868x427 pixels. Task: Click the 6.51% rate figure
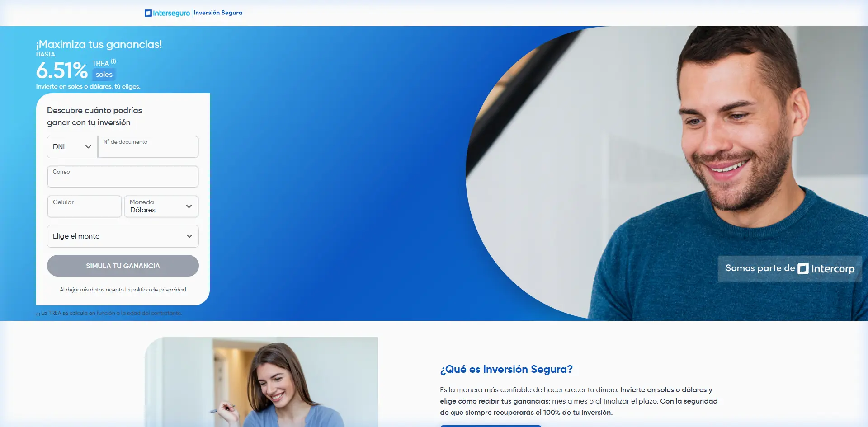coord(62,70)
